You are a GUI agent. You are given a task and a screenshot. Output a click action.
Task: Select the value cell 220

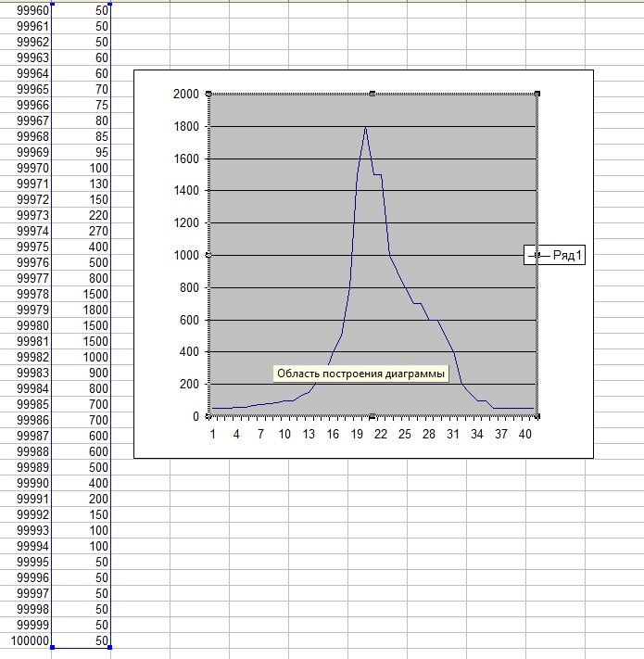coord(81,215)
